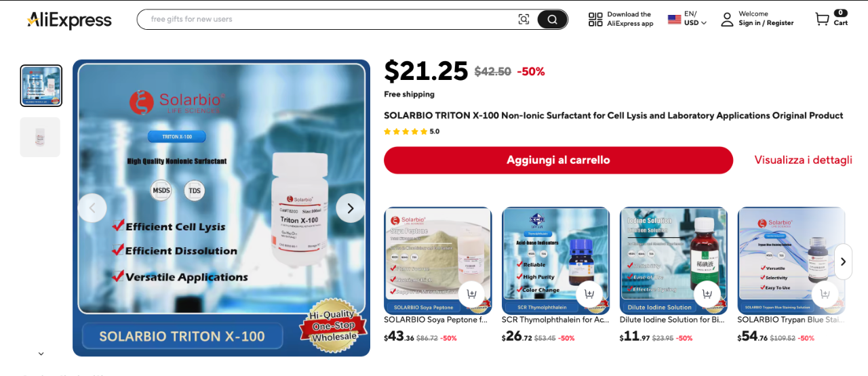This screenshot has height=376, width=868.
Task: Add SOLARBIO Trypan Blue to cart icon
Action: click(825, 294)
